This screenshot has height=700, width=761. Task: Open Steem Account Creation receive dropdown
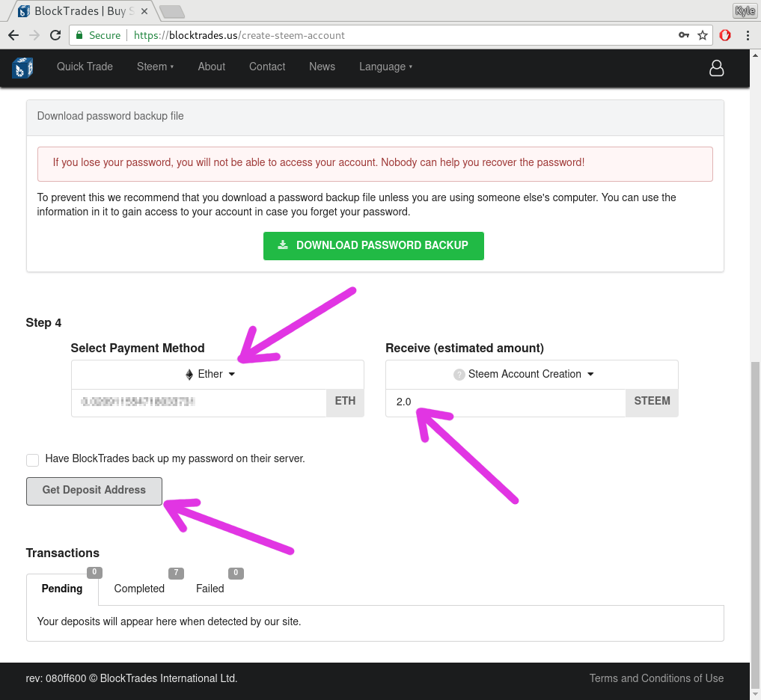tap(531, 374)
